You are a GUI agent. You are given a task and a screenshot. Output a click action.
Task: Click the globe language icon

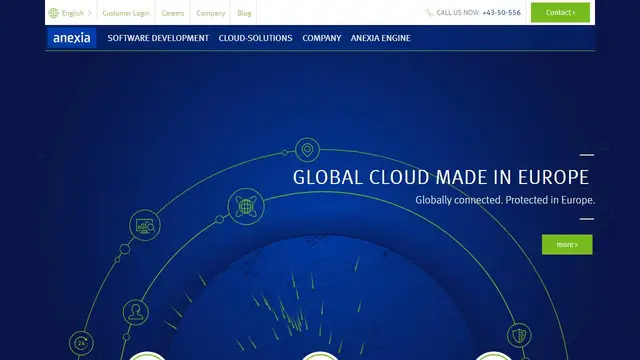[x=53, y=13]
